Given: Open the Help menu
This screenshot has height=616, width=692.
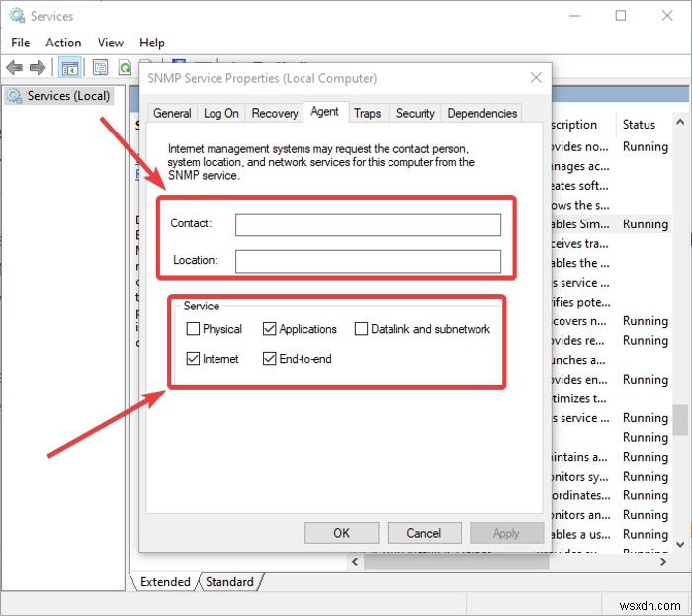Looking at the screenshot, I should click(152, 43).
